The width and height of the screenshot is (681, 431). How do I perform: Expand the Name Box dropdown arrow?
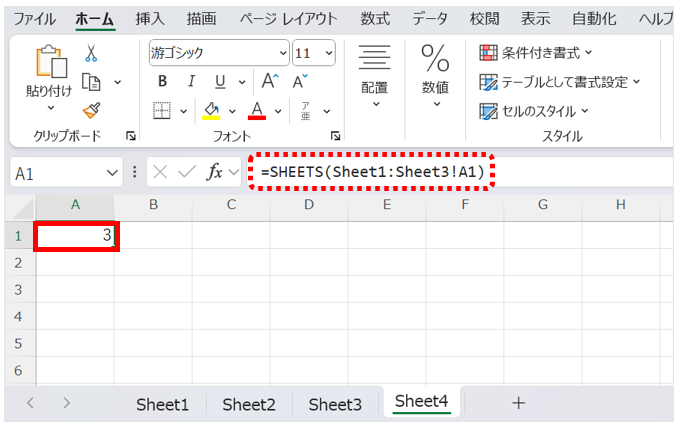click(x=112, y=173)
